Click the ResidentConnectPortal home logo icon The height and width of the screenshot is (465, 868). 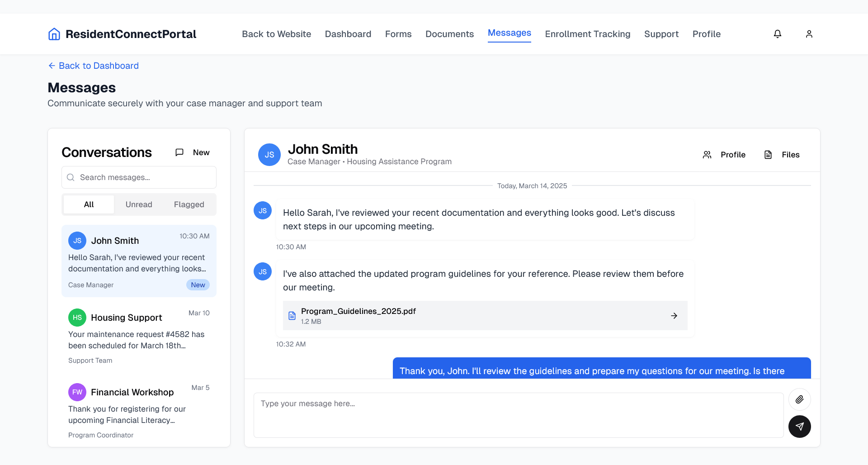(54, 34)
